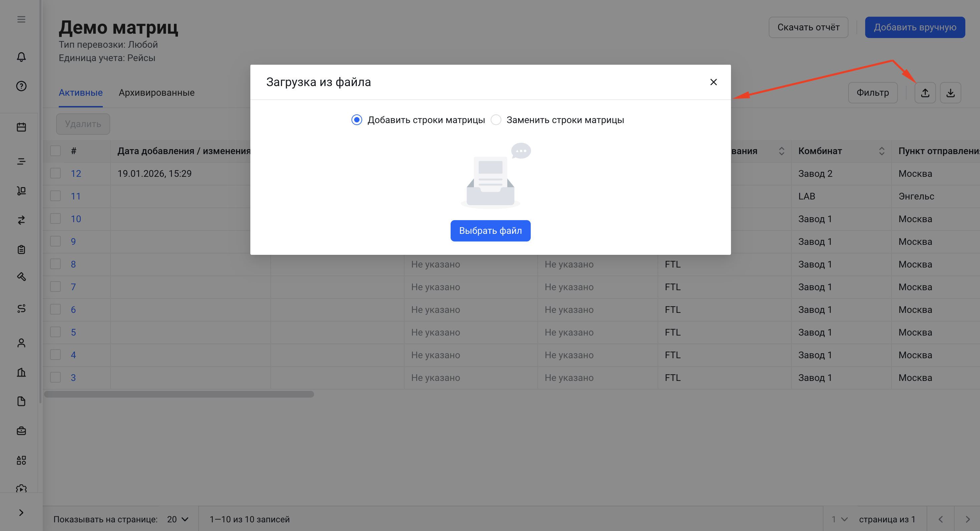Open the help question mark icon
Viewport: 980px width, 531px height.
point(21,86)
